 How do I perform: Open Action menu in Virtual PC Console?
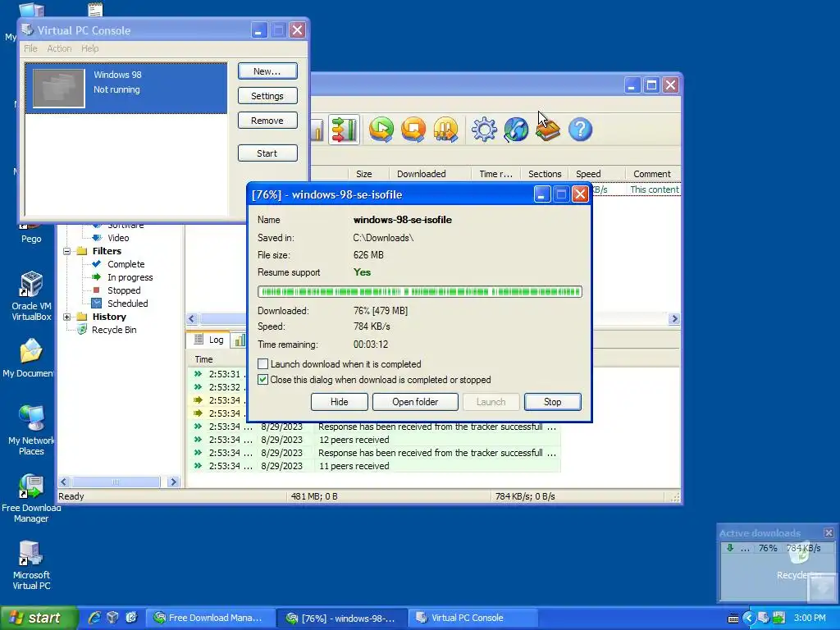coord(59,48)
